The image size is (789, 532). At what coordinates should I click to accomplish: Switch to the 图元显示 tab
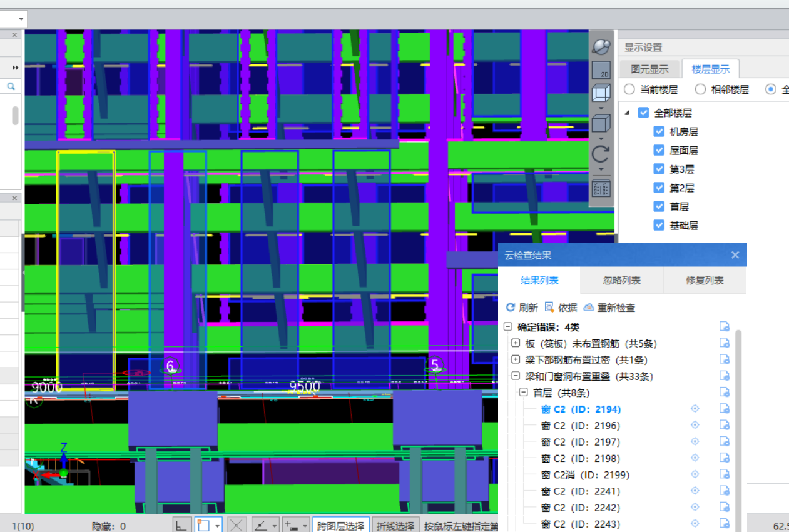(649, 69)
